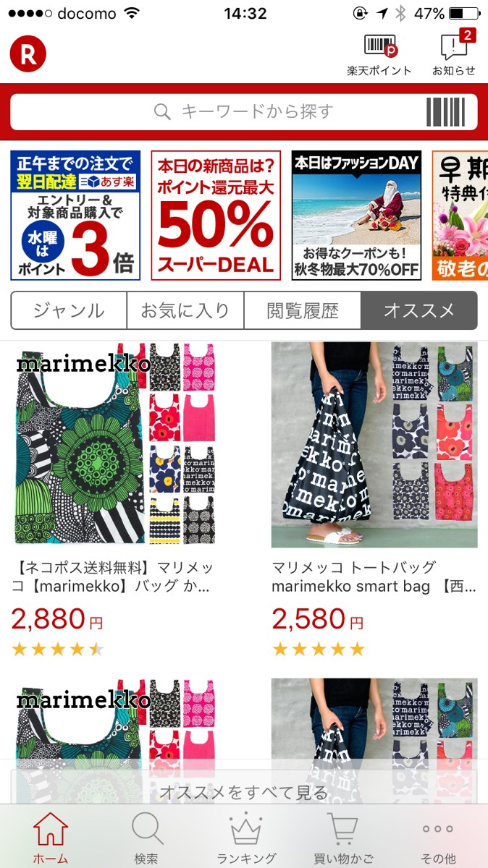The height and width of the screenshot is (868, 488).
Task: Select the オススメ tab
Action: pyautogui.click(x=419, y=311)
